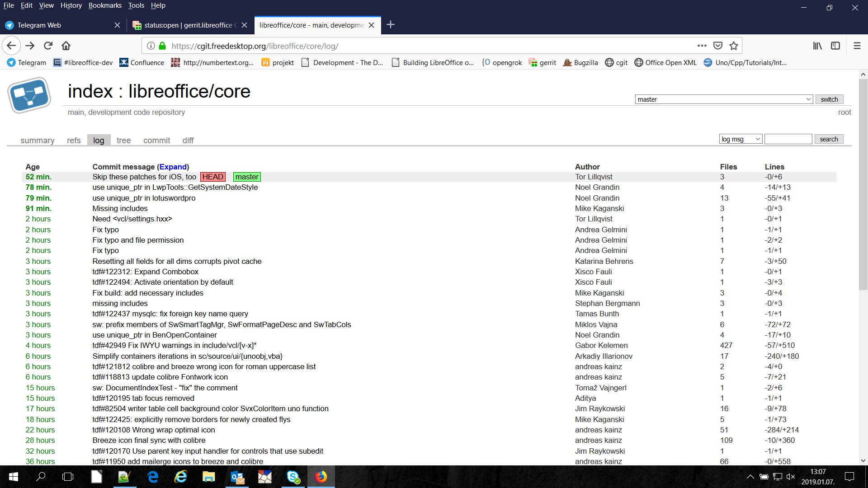The width and height of the screenshot is (868, 488).
Task: Open the File menu
Action: [x=9, y=5]
